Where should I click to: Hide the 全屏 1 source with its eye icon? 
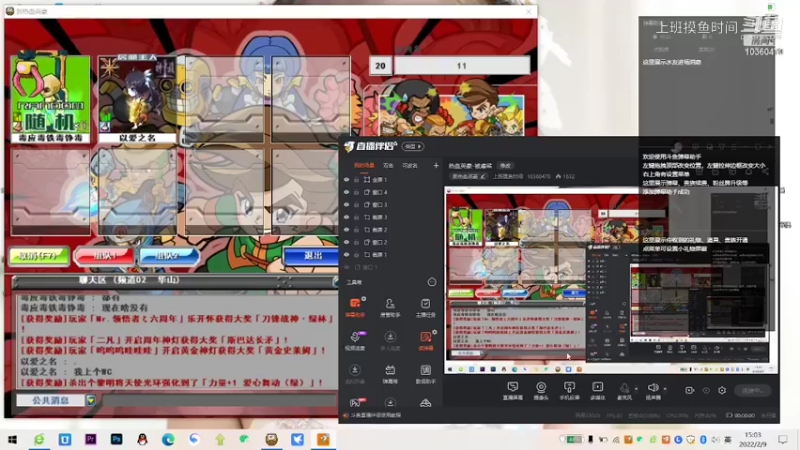pyautogui.click(x=346, y=180)
